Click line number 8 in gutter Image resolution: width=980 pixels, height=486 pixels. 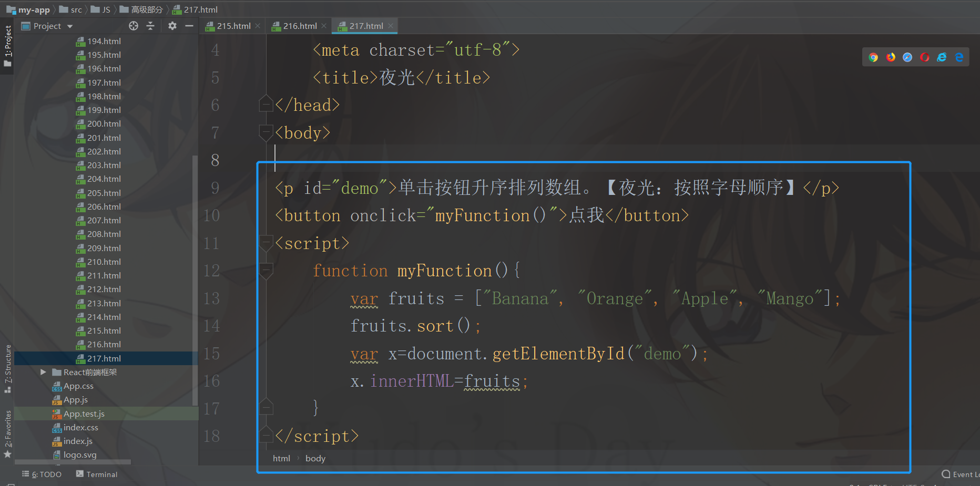click(215, 160)
